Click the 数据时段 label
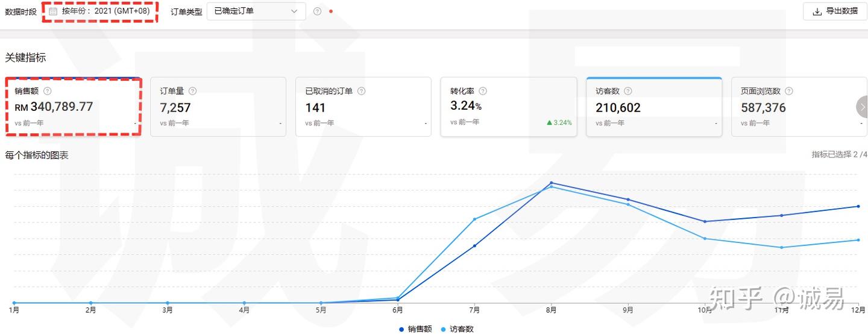The width and height of the screenshot is (868, 334). coord(20,11)
